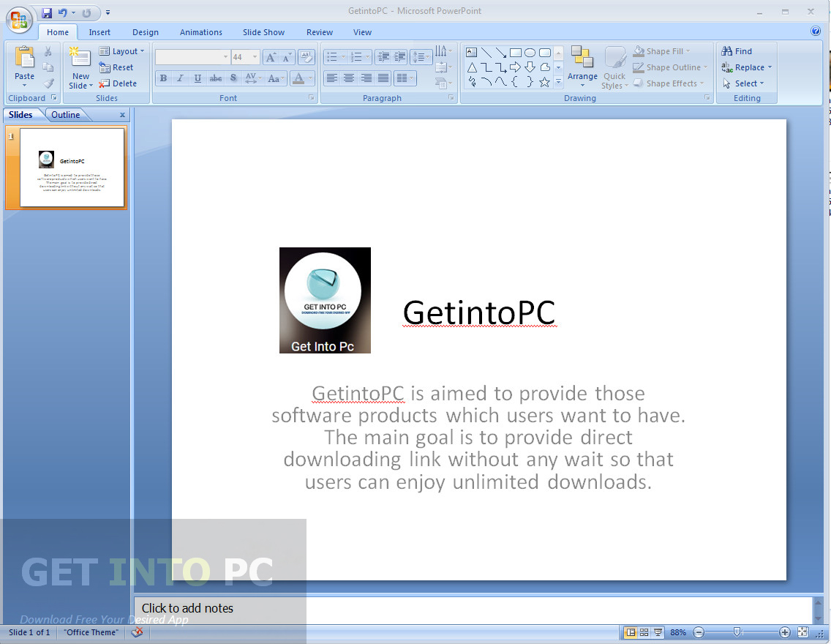Pick the right arrow block shape
This screenshot has height=644, width=831.
(x=515, y=67)
